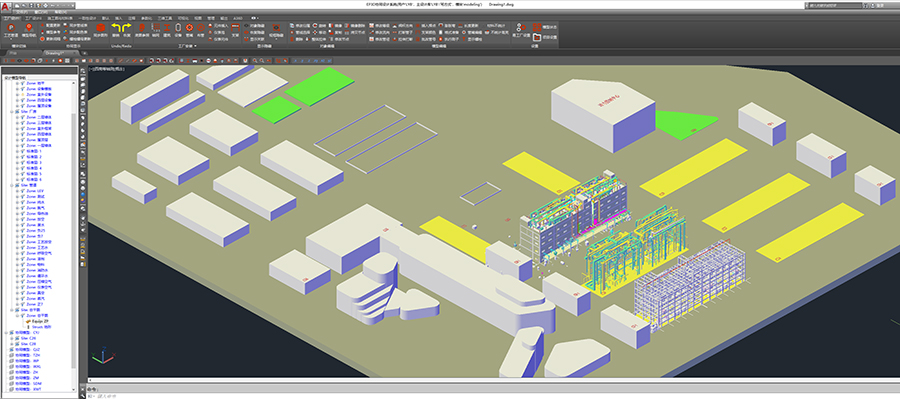Expand the Site C2B tree node

11,344
